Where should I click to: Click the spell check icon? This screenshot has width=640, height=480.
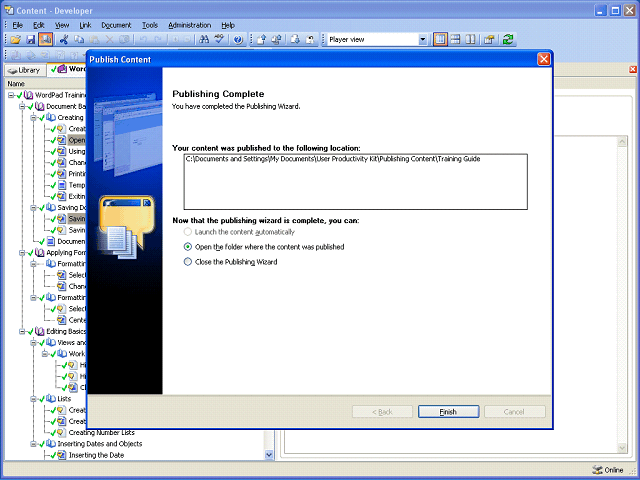point(220,40)
